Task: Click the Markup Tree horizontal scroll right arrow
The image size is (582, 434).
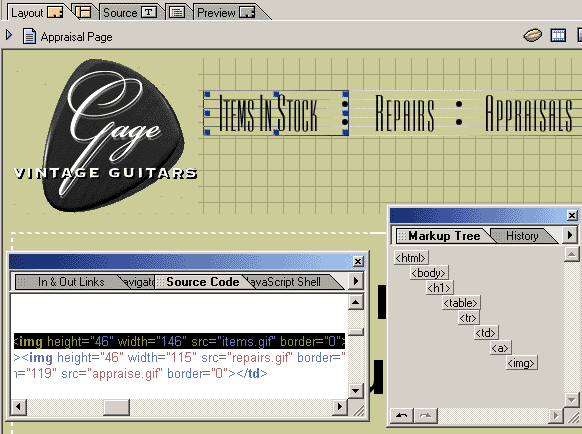Action: (x=555, y=415)
